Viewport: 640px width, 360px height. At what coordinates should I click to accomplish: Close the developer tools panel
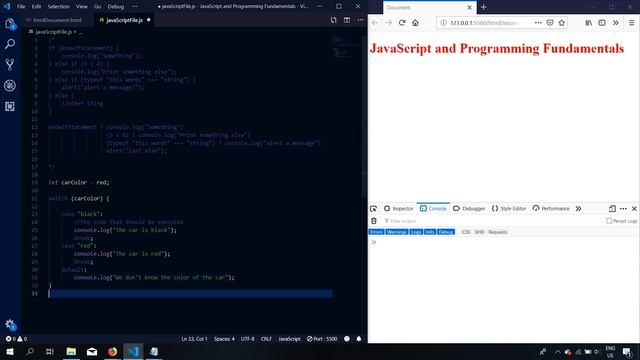(634, 209)
